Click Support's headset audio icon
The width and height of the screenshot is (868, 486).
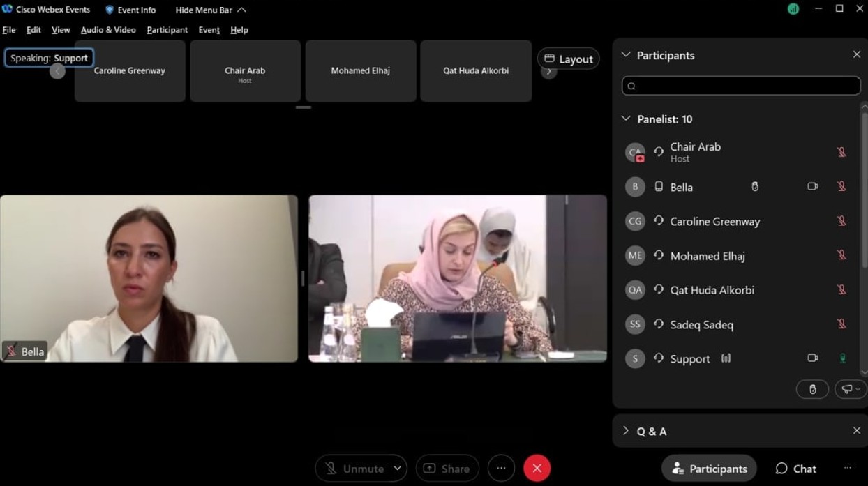click(x=659, y=358)
